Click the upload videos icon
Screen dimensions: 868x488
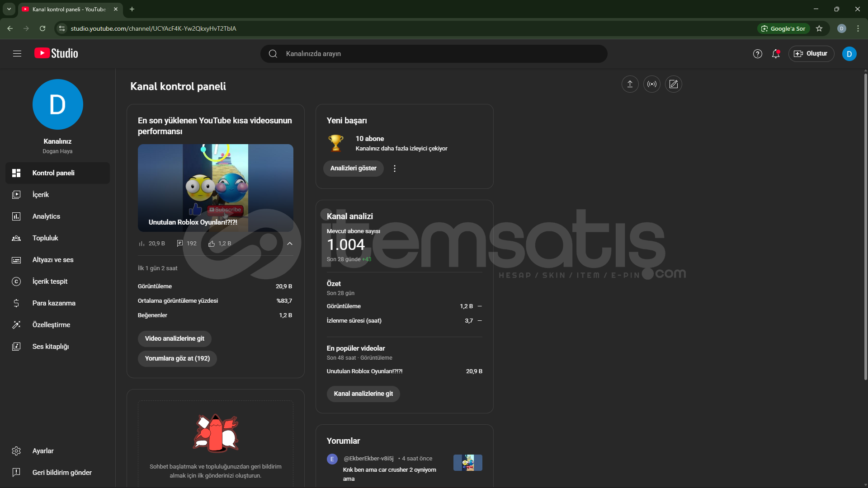[x=630, y=84]
